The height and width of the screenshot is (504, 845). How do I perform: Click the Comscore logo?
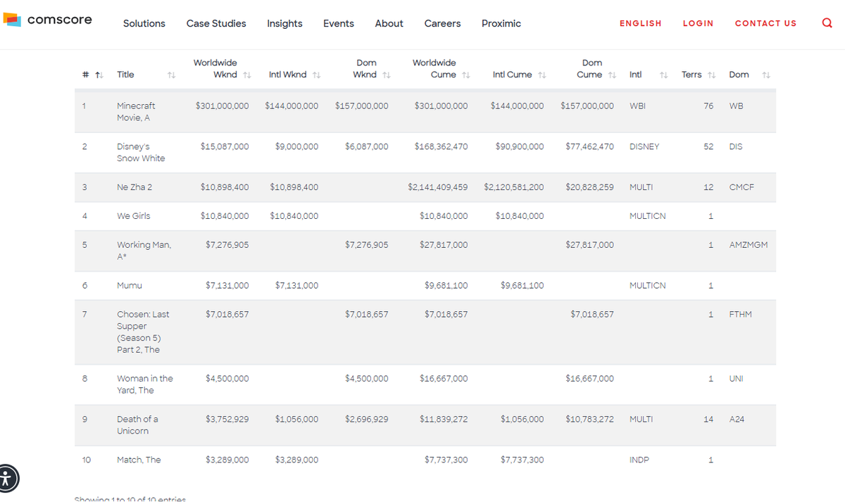tap(48, 20)
